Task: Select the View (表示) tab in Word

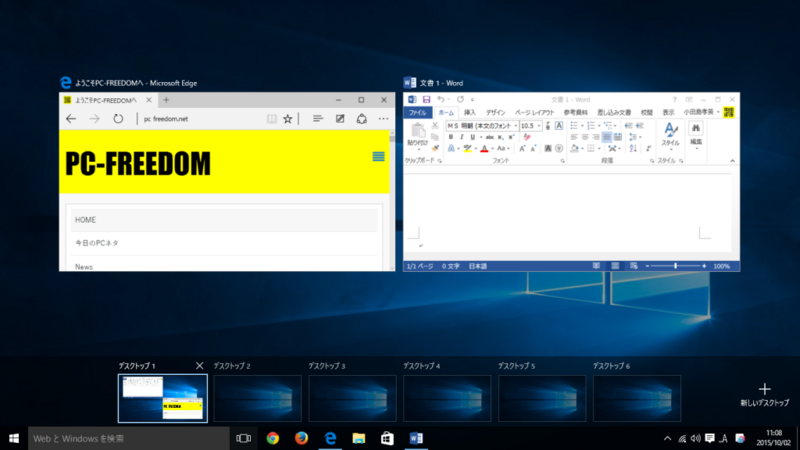Action: coord(668,113)
